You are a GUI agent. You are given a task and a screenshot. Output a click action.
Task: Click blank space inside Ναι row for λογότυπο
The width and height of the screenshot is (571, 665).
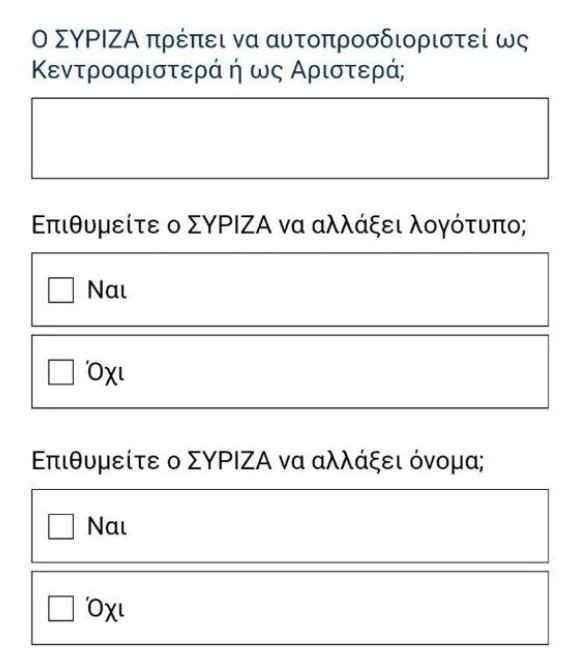point(335,290)
